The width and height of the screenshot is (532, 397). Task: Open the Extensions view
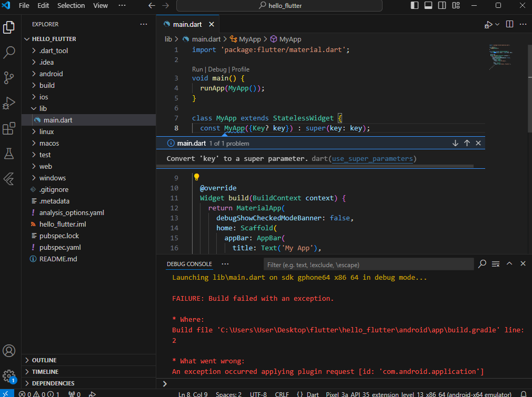point(9,128)
